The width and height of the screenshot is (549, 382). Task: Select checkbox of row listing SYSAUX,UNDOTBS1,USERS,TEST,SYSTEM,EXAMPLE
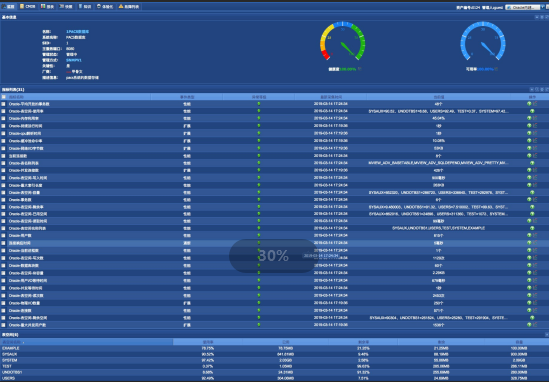(4, 228)
